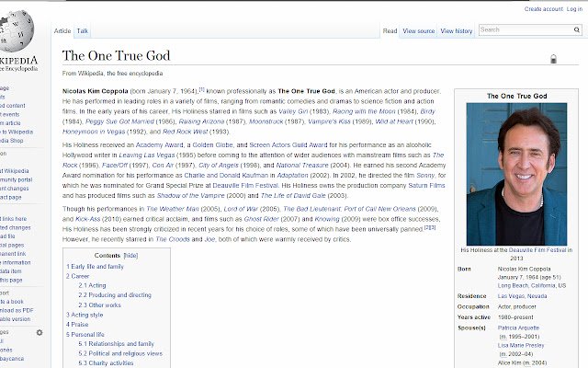The width and height of the screenshot is (588, 368).
Task: Focus the Search input field
Action: (526, 29)
